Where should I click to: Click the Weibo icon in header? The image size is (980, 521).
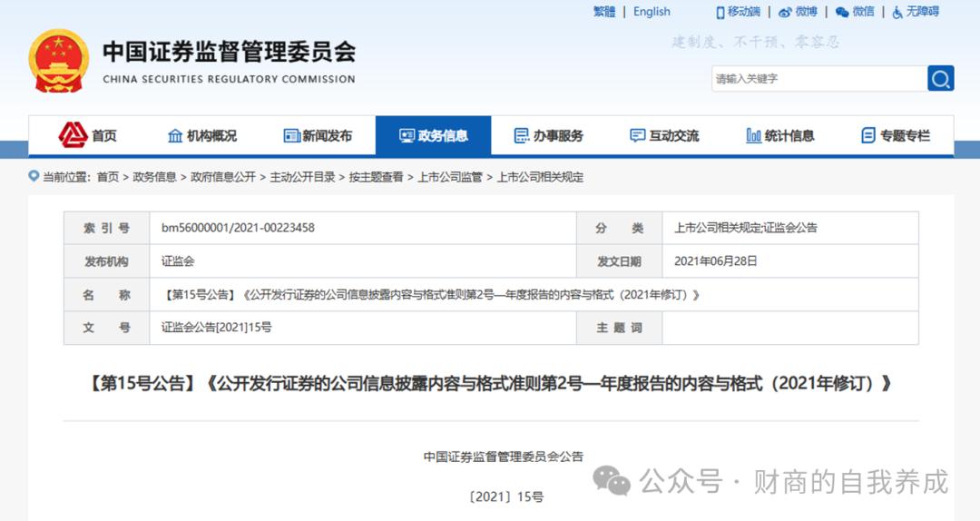click(785, 12)
